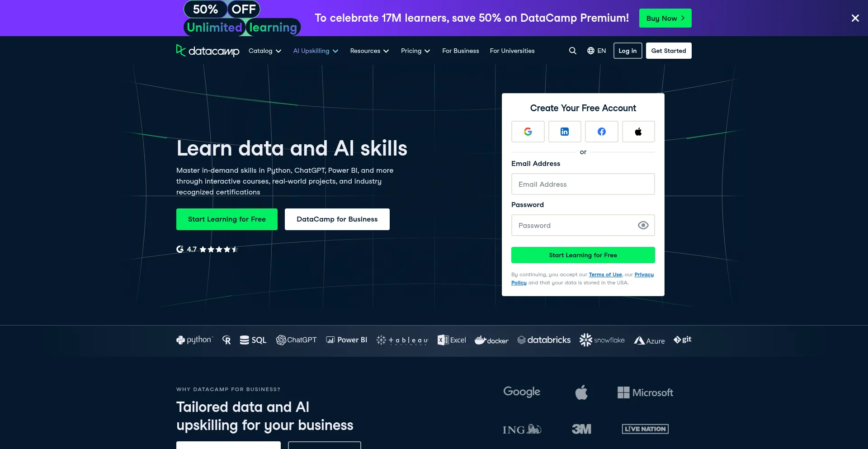Sign up with the Apple icon
The image size is (868, 449).
pos(638,132)
